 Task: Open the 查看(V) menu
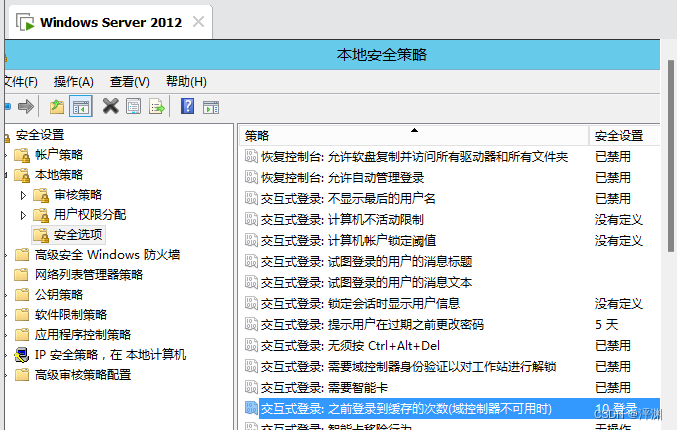[x=130, y=82]
